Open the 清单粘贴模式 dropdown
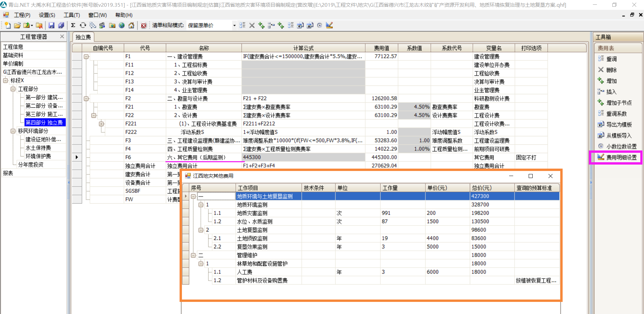The height and width of the screenshot is (314, 644). click(234, 26)
